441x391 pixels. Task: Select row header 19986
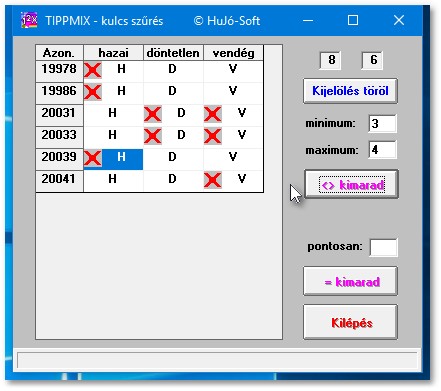click(x=59, y=93)
